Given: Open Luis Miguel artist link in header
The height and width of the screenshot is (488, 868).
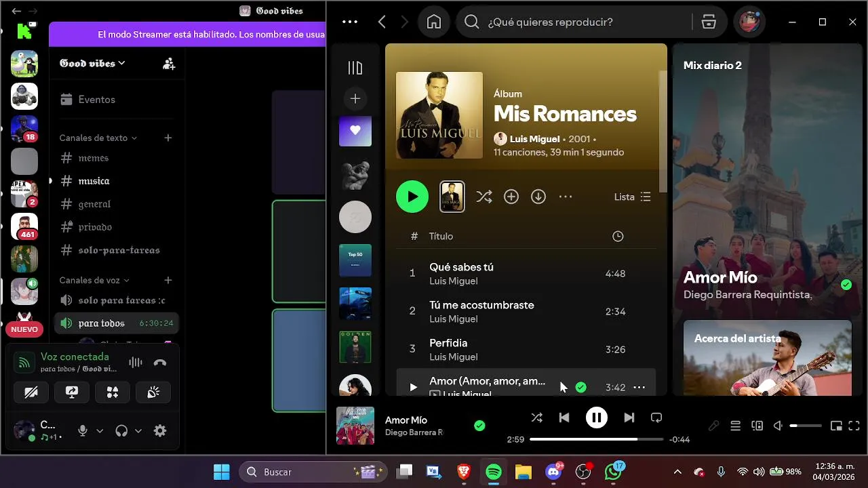Looking at the screenshot, I should [x=534, y=139].
